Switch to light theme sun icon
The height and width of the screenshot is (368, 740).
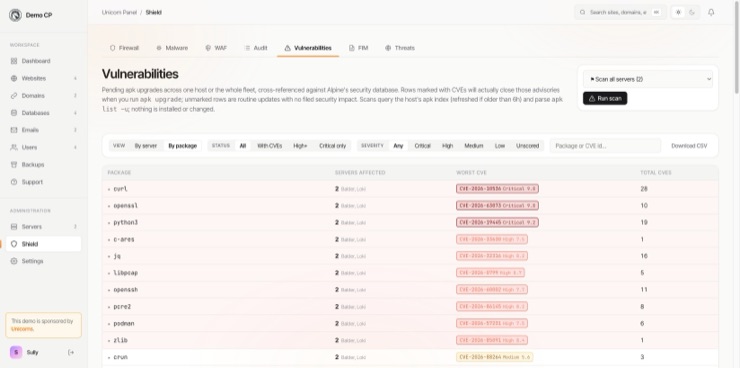click(x=678, y=12)
